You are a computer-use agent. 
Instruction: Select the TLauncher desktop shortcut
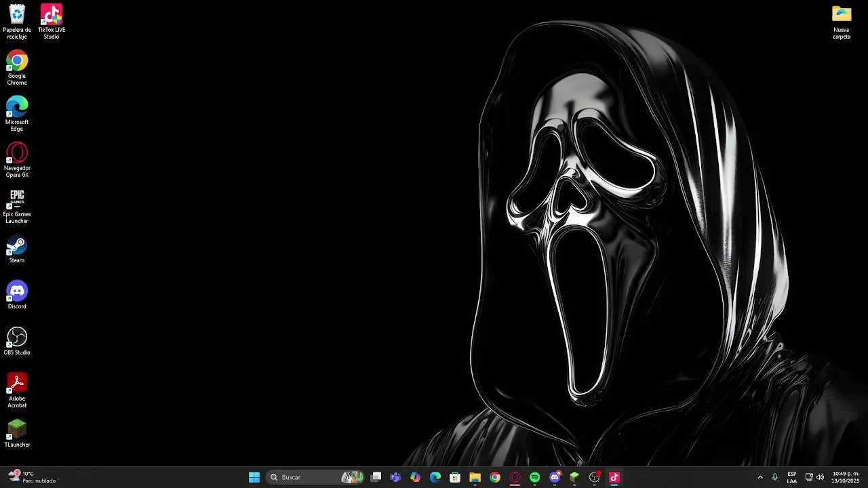coord(17,434)
